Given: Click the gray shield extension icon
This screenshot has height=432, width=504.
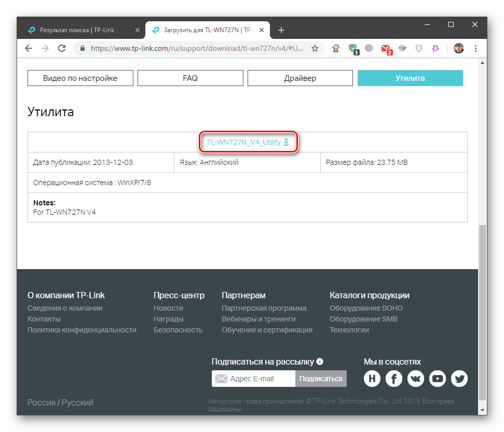Looking at the screenshot, I should point(419,49).
